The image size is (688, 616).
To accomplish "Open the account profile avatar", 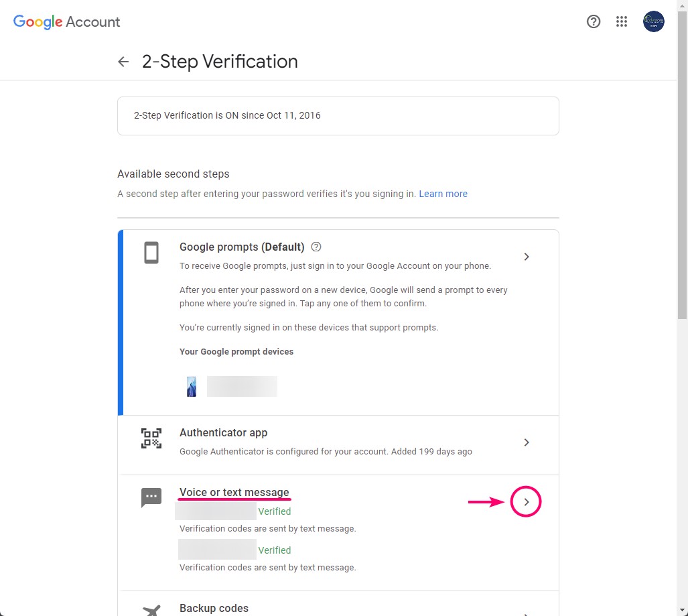I will (x=653, y=21).
